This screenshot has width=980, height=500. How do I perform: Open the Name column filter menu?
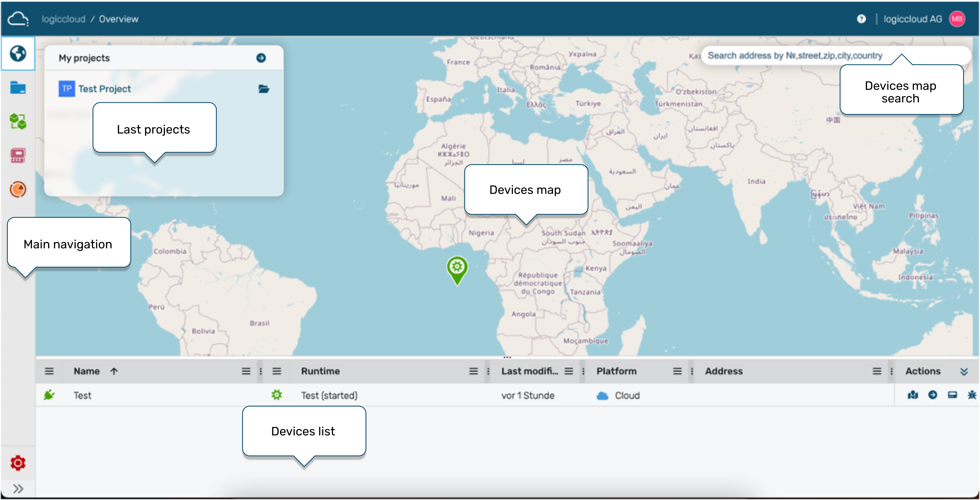tap(246, 371)
